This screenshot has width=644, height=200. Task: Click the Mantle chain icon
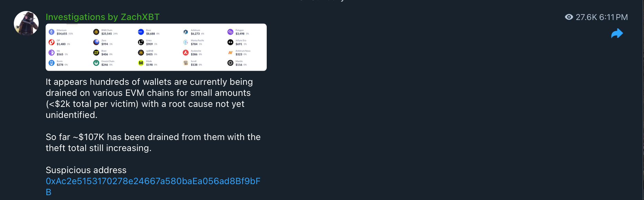point(230,63)
